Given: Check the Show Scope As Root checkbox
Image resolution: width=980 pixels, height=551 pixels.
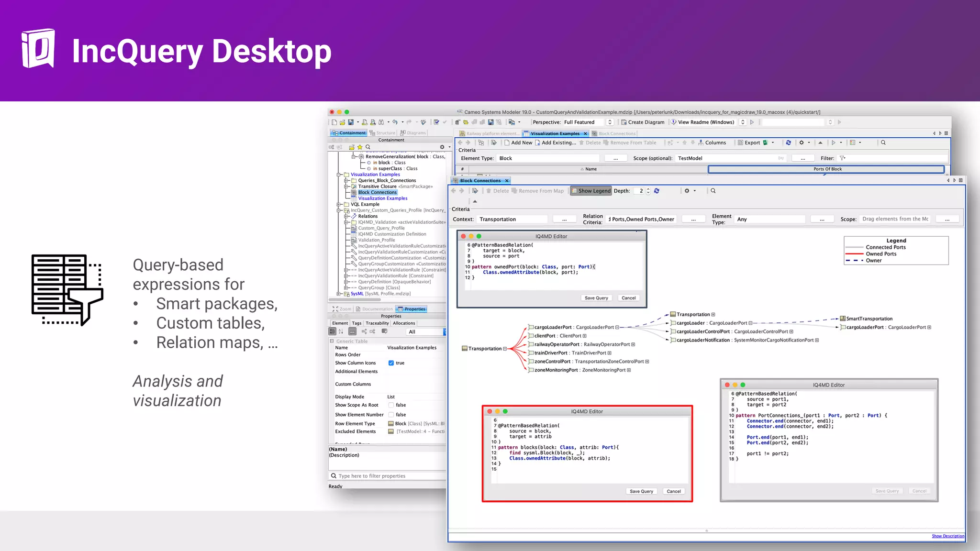Looking at the screenshot, I should pyautogui.click(x=391, y=405).
